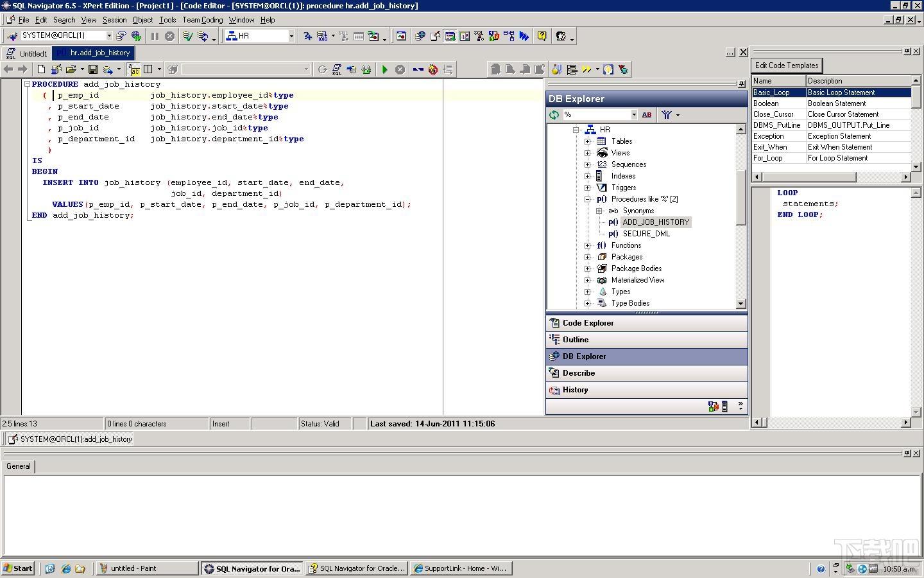
Task: Select the DBMS_PutLine template row
Action: (832, 125)
